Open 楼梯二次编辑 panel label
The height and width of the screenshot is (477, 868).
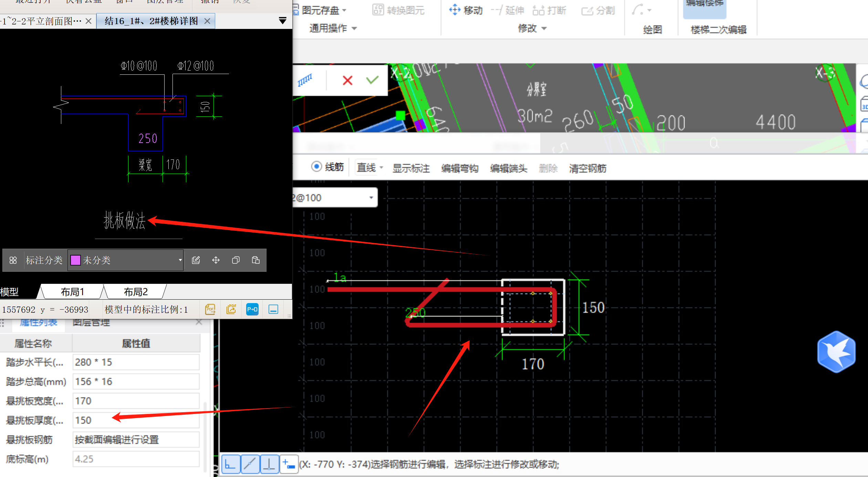coord(719,30)
